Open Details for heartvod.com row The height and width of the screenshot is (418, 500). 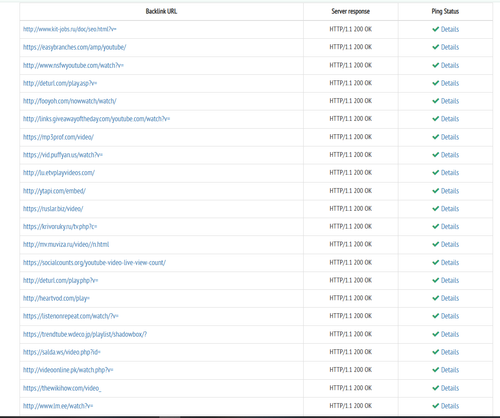tap(450, 298)
